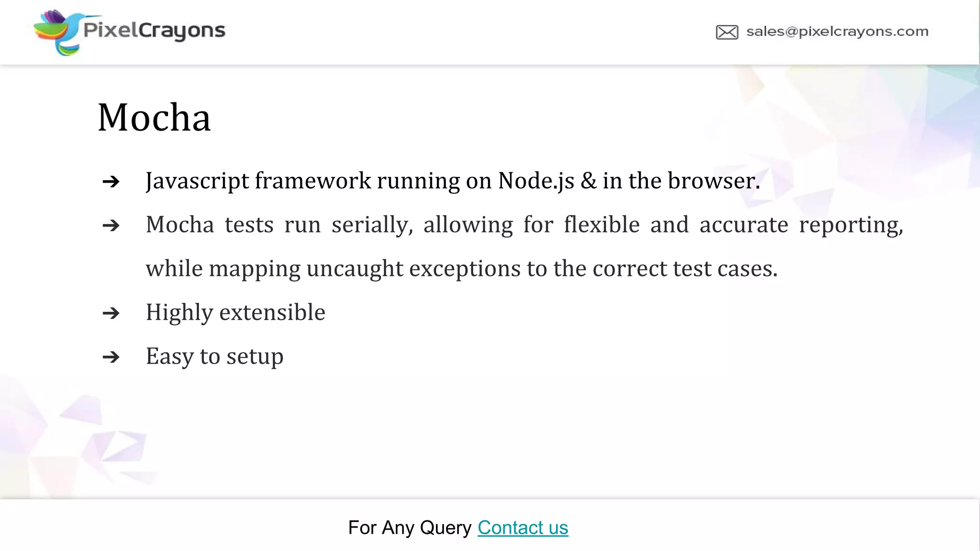Screen dimensions: 980x551
Task: Click the arrow bullet before Highly extensible
Action: pos(111,313)
